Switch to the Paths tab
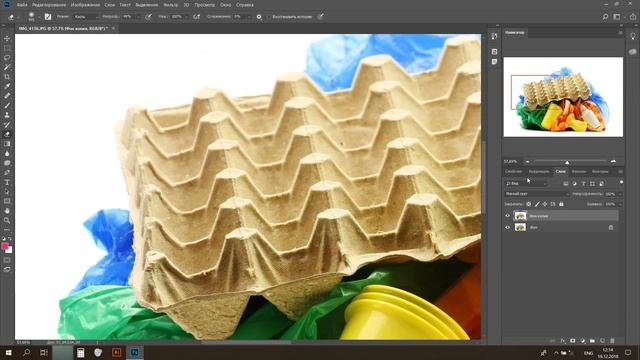This screenshot has height=360, width=640. (x=600, y=172)
